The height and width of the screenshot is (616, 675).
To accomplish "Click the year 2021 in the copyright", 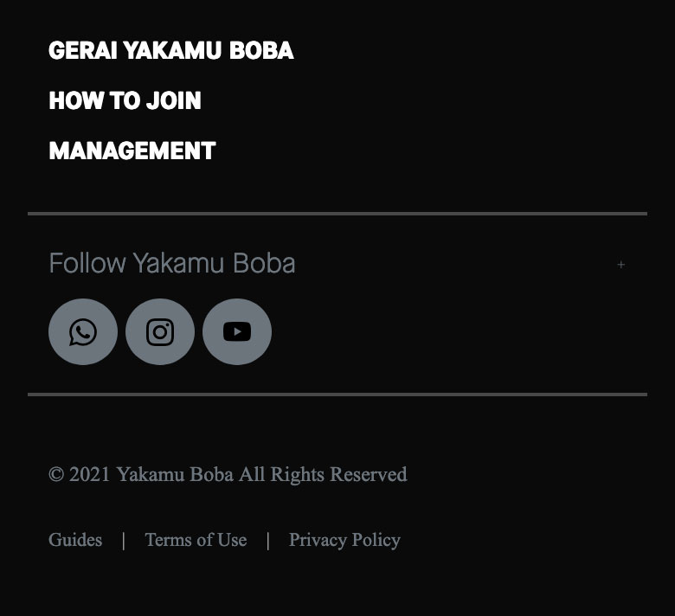I will [x=90, y=475].
